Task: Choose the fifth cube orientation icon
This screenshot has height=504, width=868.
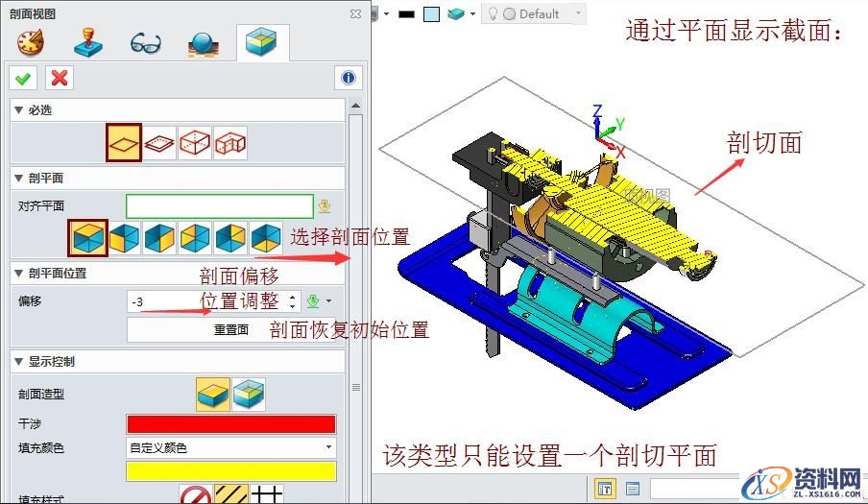Action: pos(230,238)
